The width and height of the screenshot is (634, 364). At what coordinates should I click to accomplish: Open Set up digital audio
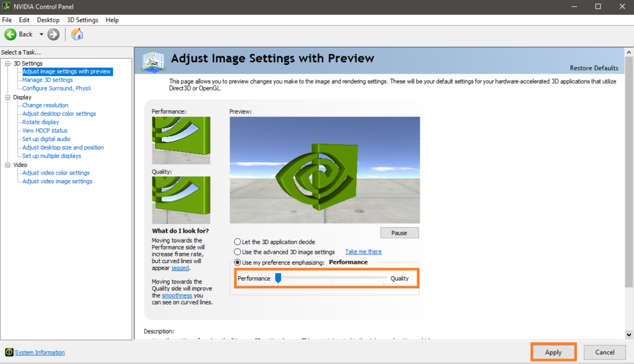tap(46, 139)
